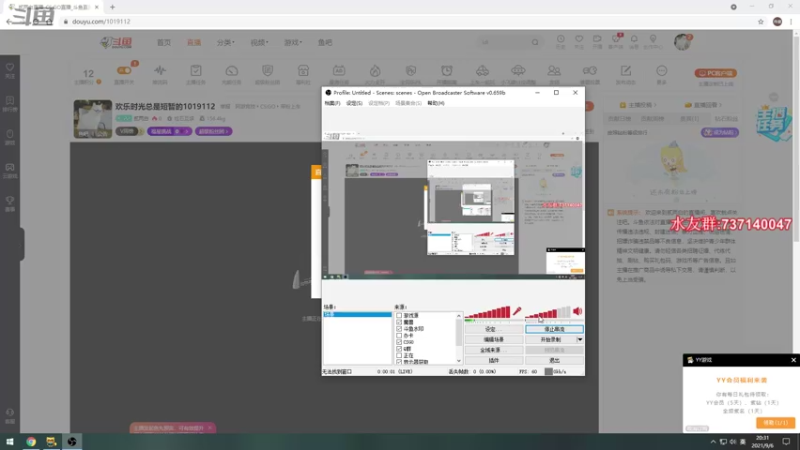Viewport: 800px width, 450px height.
Task: Toggle the 直播开关 live switch on Douyu
Action: coord(124,70)
